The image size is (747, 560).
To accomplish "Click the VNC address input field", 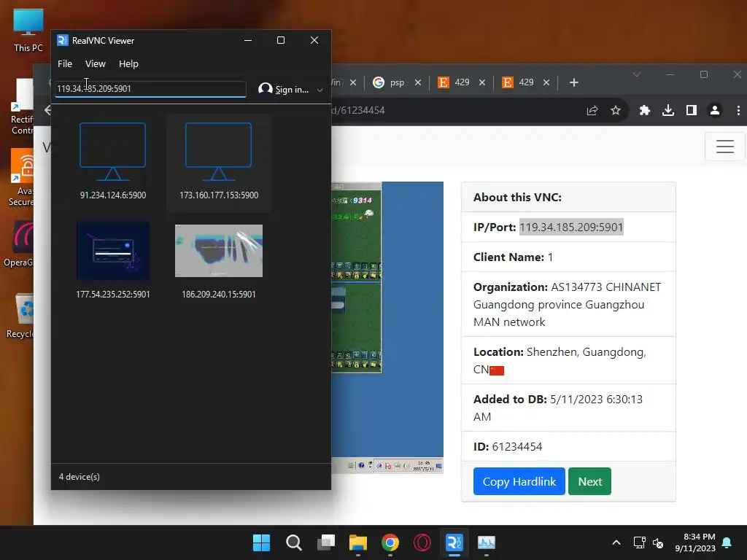I will (150, 89).
